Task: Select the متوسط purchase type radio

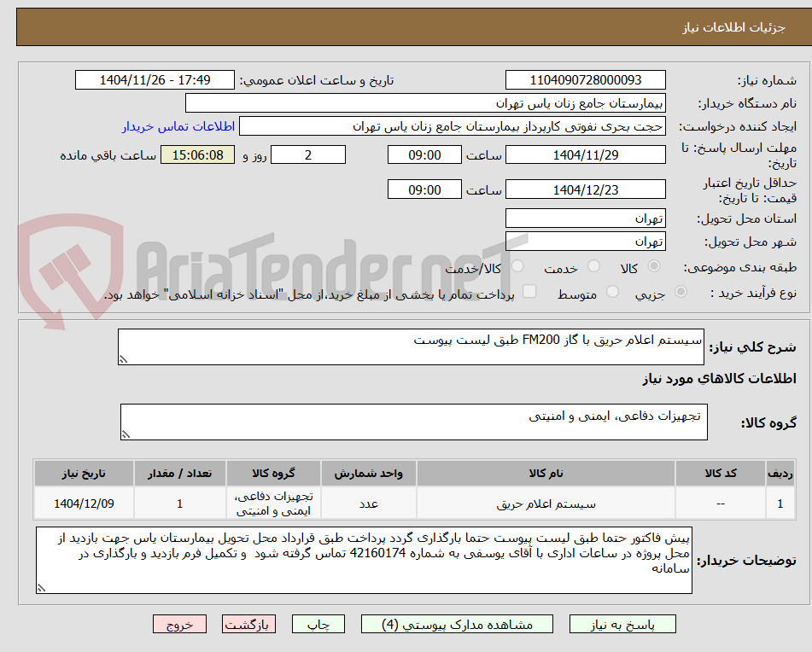Action: (612, 292)
